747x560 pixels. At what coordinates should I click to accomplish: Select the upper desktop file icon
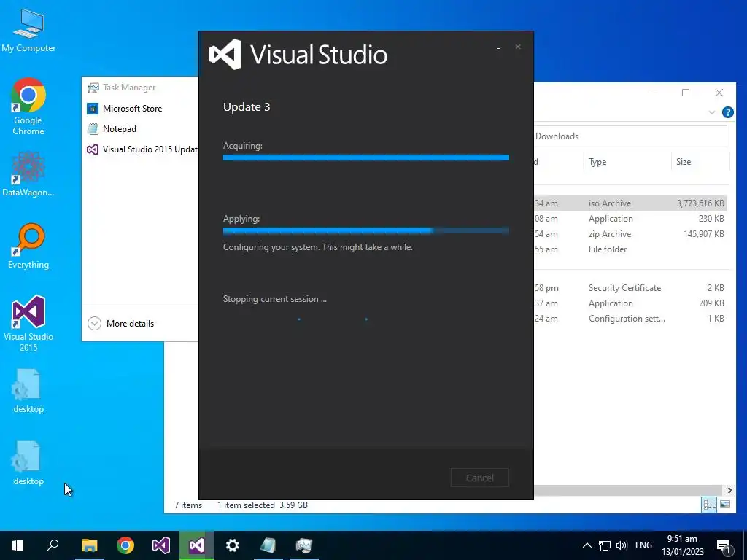click(x=28, y=391)
